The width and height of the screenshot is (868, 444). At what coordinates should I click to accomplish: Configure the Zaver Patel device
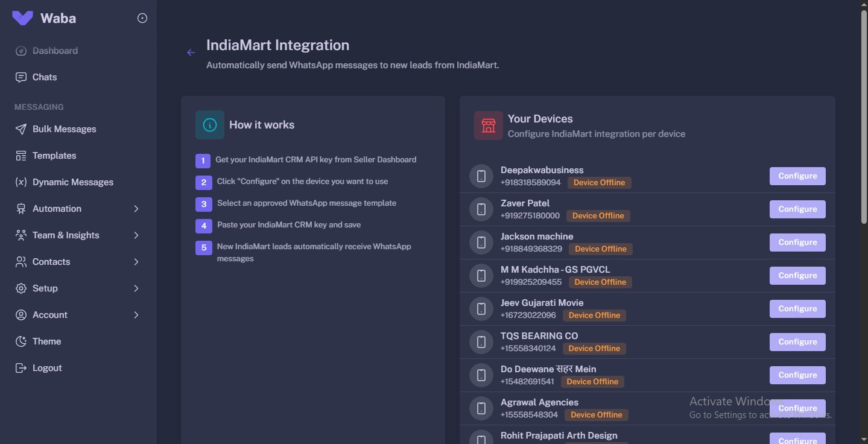[x=797, y=209]
